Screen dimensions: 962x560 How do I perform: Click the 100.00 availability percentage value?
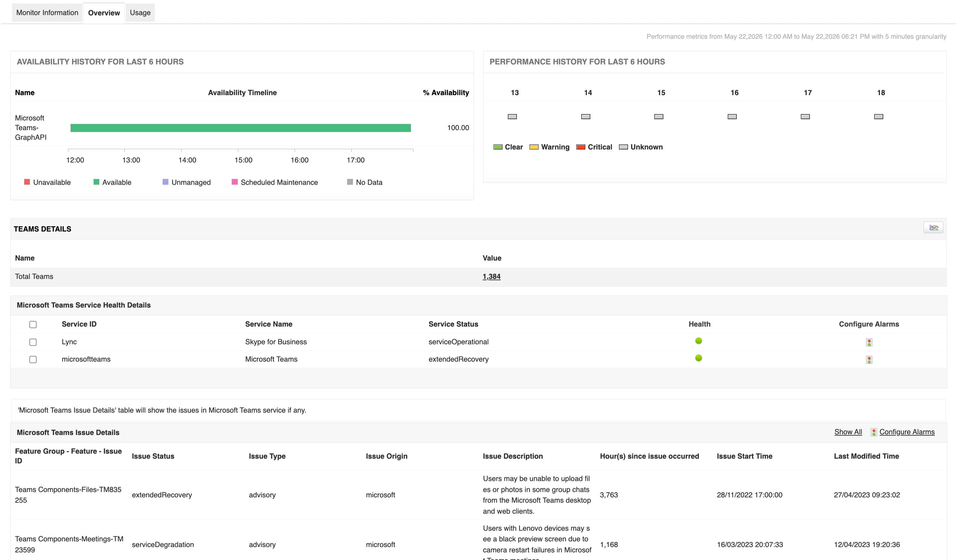458,128
